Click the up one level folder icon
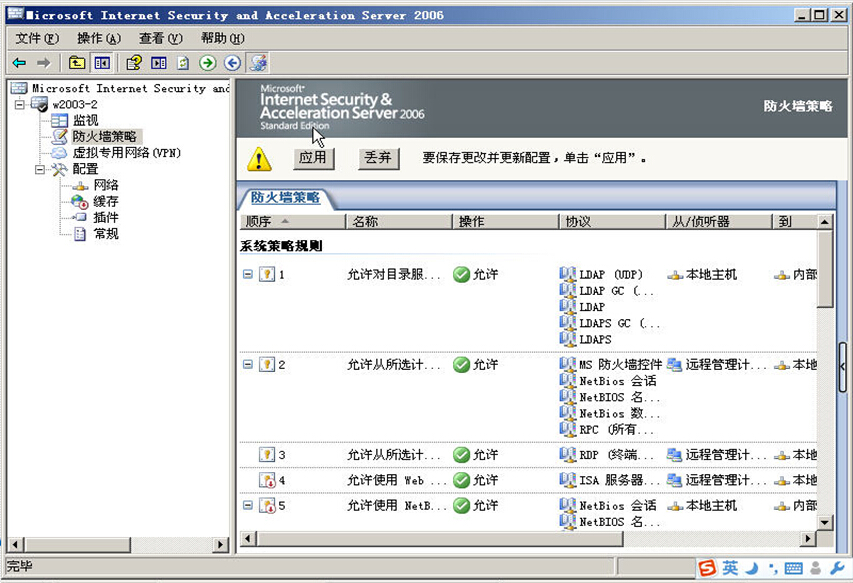Screen dimensions: 853x583 pos(77,63)
